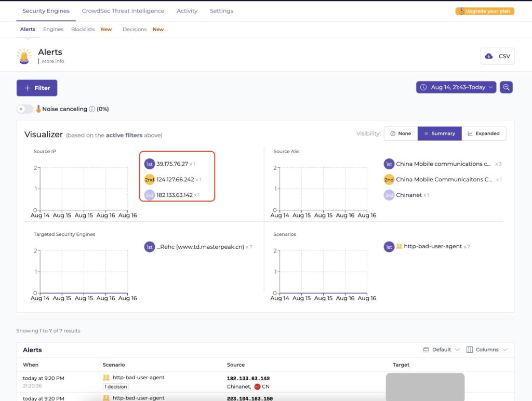Sort by the When column header
Image resolution: width=532 pixels, height=401 pixels.
point(31,365)
